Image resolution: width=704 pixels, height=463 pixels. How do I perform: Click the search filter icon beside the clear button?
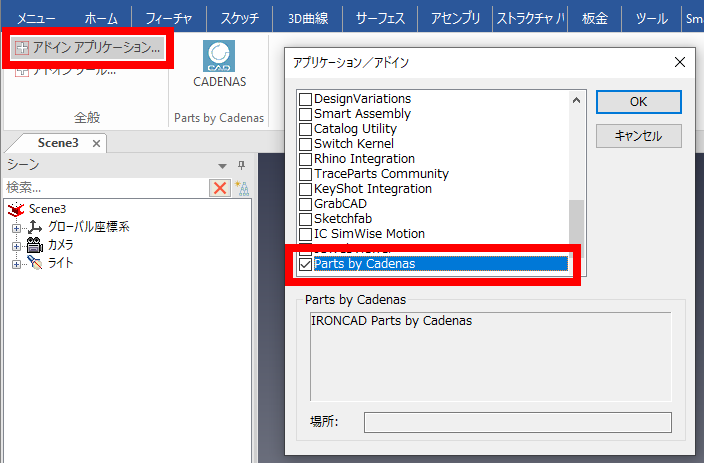pos(242,188)
